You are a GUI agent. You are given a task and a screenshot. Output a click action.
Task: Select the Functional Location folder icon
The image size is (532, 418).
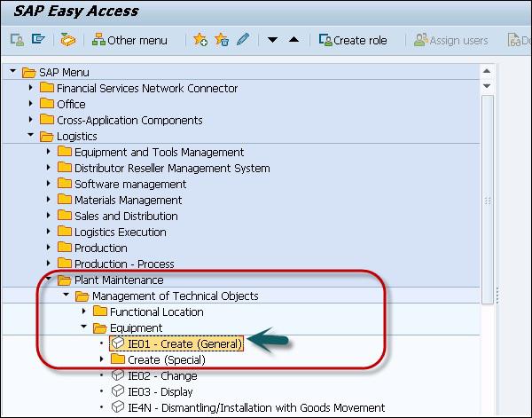coord(100,311)
